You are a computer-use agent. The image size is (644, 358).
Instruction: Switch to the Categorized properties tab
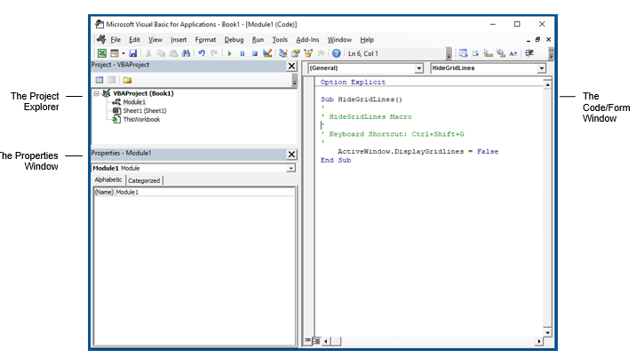point(144,180)
